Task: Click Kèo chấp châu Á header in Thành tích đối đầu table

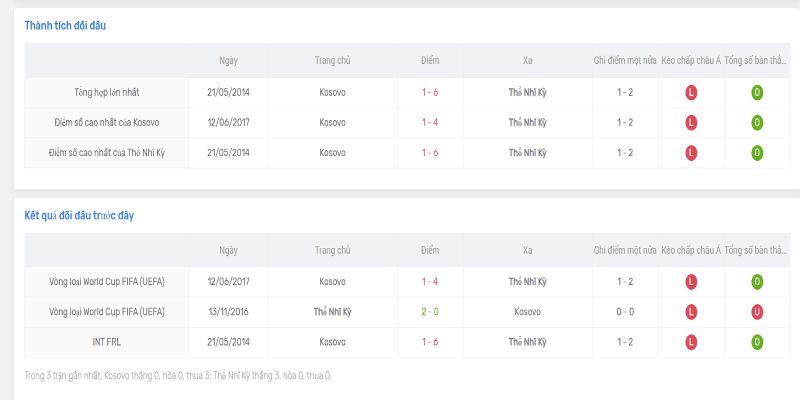Action: (690, 60)
